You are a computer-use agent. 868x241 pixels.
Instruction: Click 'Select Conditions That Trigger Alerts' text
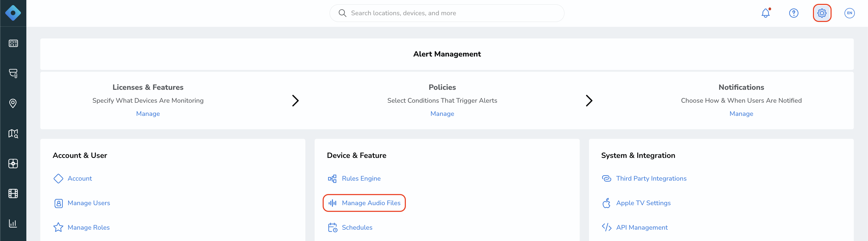[442, 101]
